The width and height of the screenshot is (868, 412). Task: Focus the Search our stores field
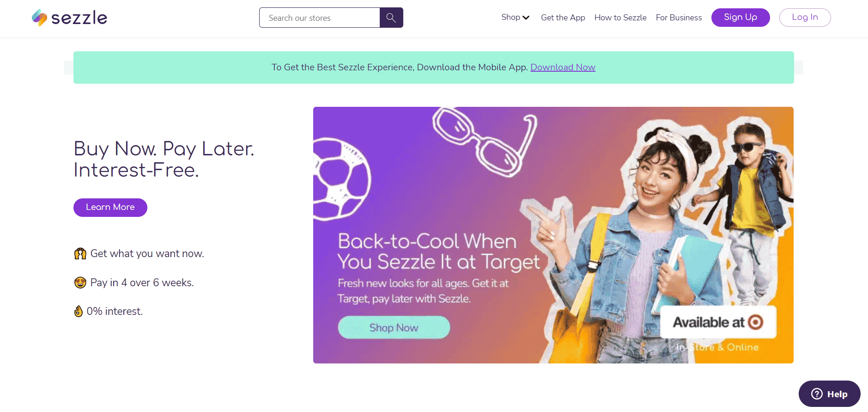[x=320, y=18]
